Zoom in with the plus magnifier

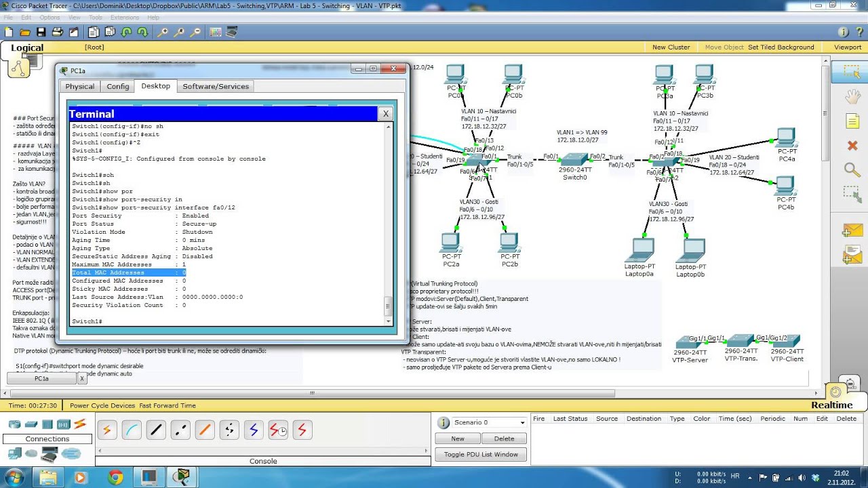(x=163, y=32)
